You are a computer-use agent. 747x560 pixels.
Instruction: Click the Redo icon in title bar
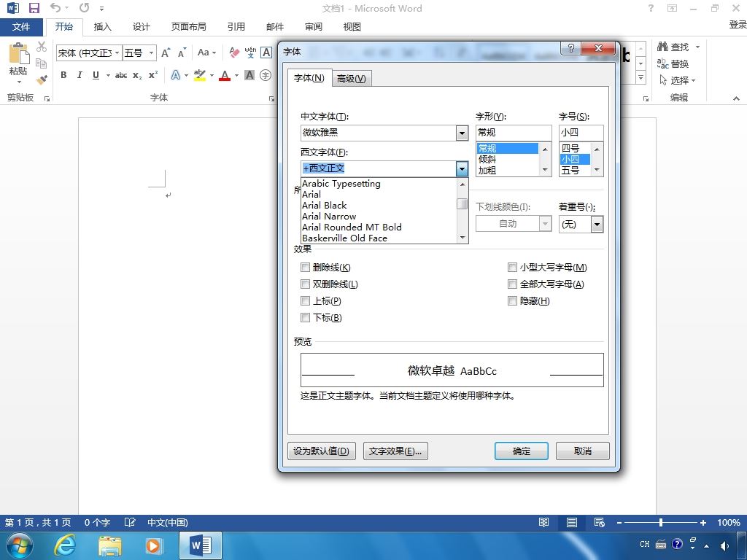85,7
